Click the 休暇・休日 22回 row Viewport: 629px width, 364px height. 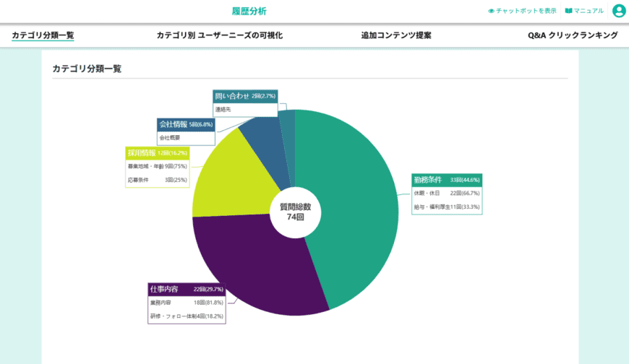coord(447,194)
